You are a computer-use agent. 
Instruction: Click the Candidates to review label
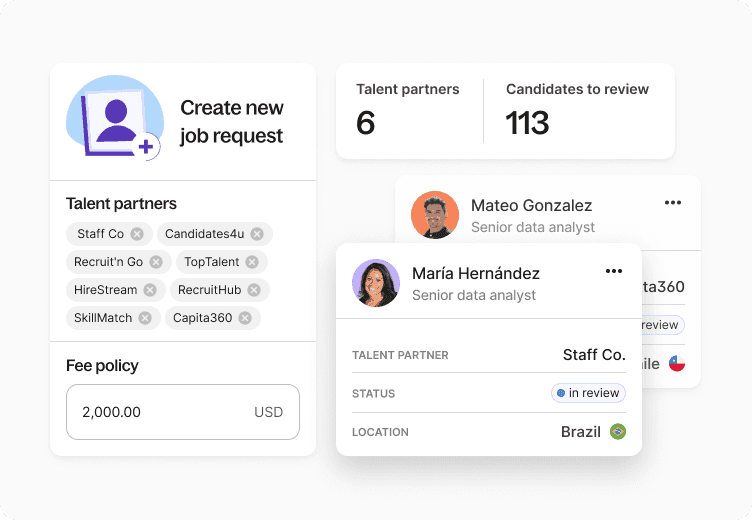577,89
